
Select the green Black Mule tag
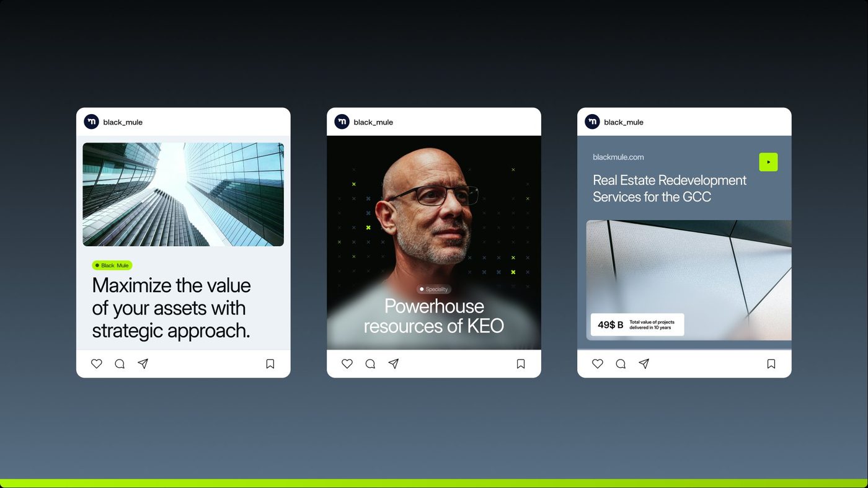(112, 265)
